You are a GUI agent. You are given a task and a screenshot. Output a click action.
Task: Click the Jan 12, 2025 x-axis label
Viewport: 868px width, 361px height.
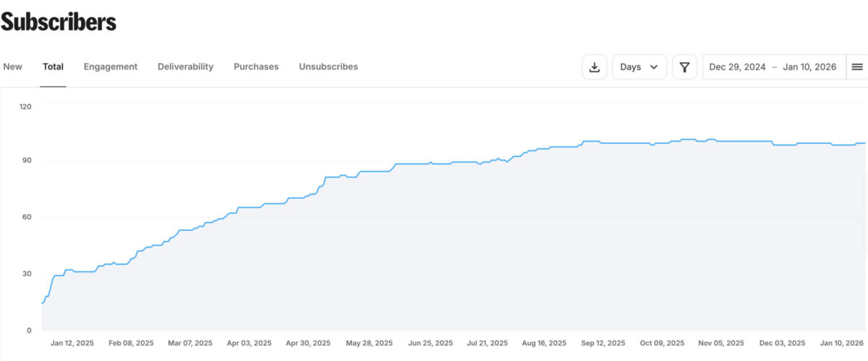pos(72,343)
